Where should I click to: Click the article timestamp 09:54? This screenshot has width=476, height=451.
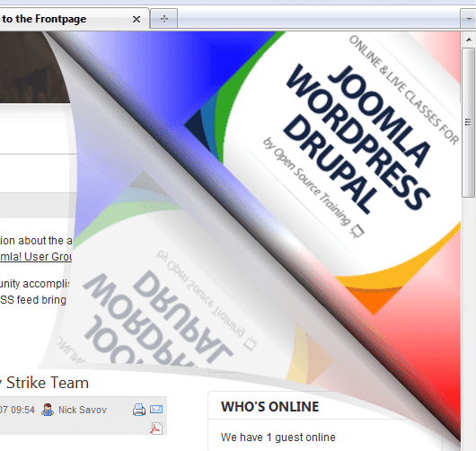click(x=22, y=410)
